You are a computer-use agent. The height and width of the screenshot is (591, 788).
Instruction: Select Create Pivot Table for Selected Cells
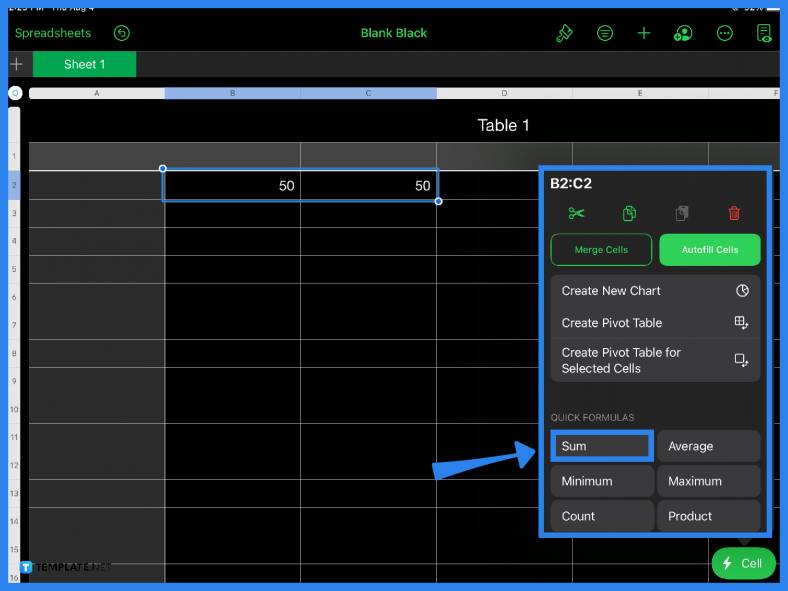[655, 360]
